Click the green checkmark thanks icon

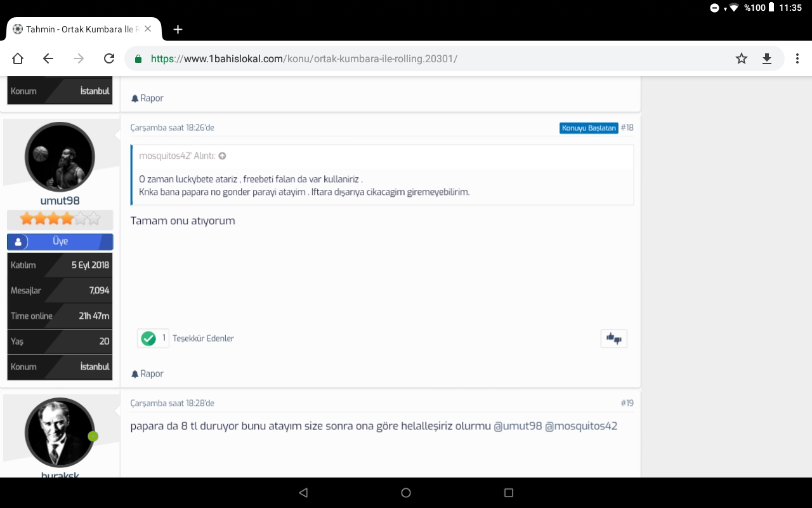tap(148, 338)
